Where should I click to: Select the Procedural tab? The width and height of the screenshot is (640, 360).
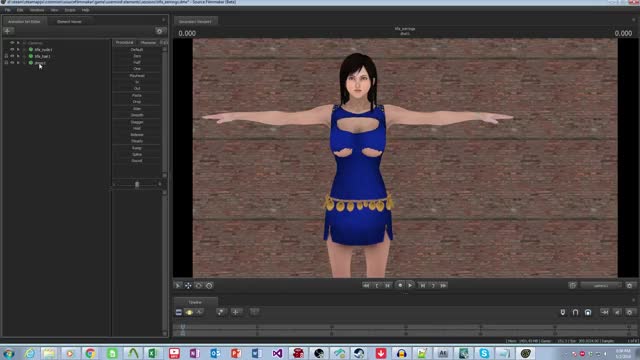(x=124, y=42)
